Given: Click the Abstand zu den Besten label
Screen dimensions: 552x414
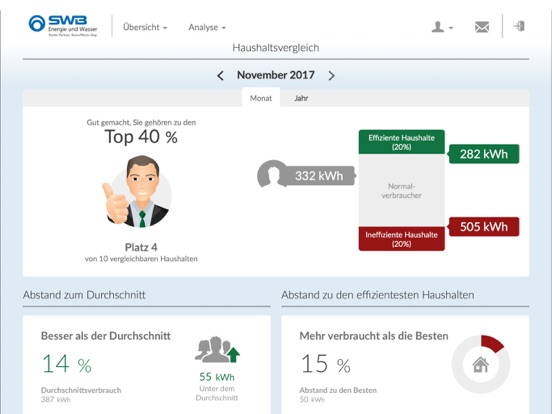Looking at the screenshot, I should (338, 390).
